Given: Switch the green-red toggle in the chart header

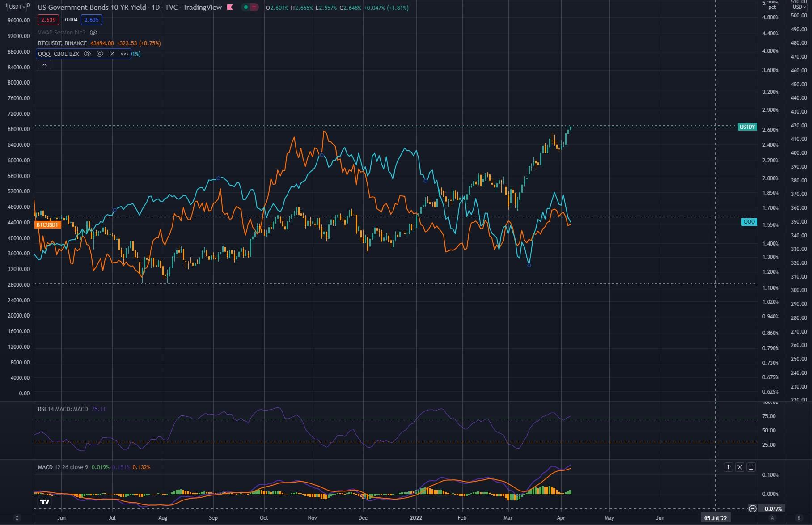Looking at the screenshot, I should [249, 8].
